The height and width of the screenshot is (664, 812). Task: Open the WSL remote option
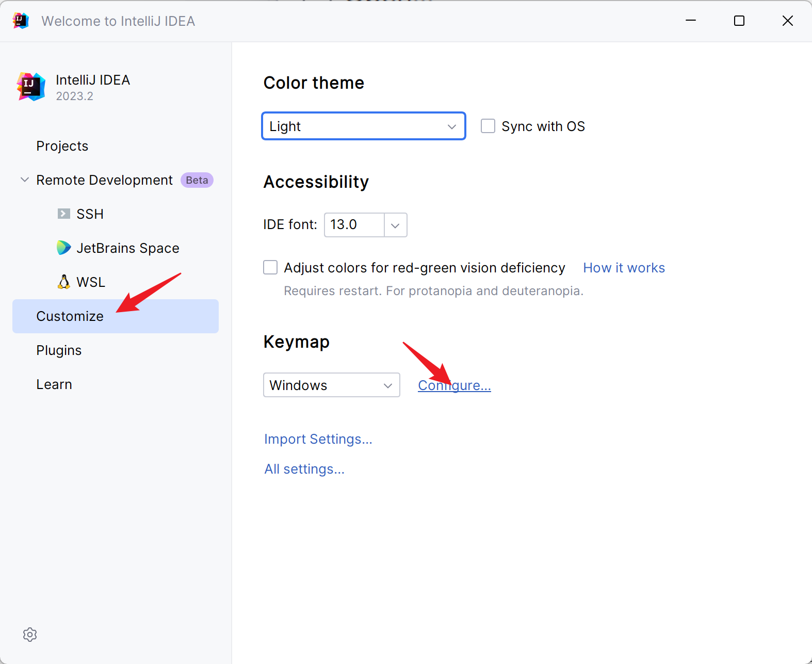click(91, 282)
